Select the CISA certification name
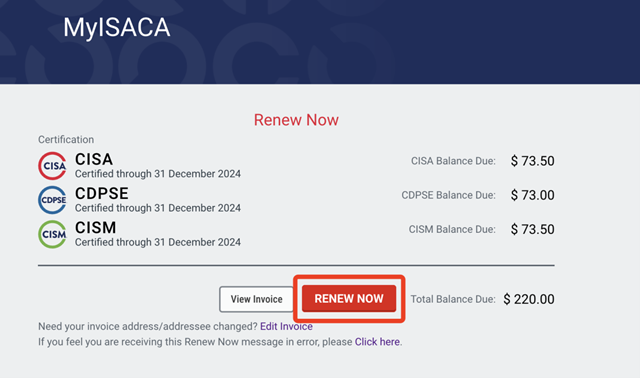This screenshot has width=640, height=378. [94, 159]
